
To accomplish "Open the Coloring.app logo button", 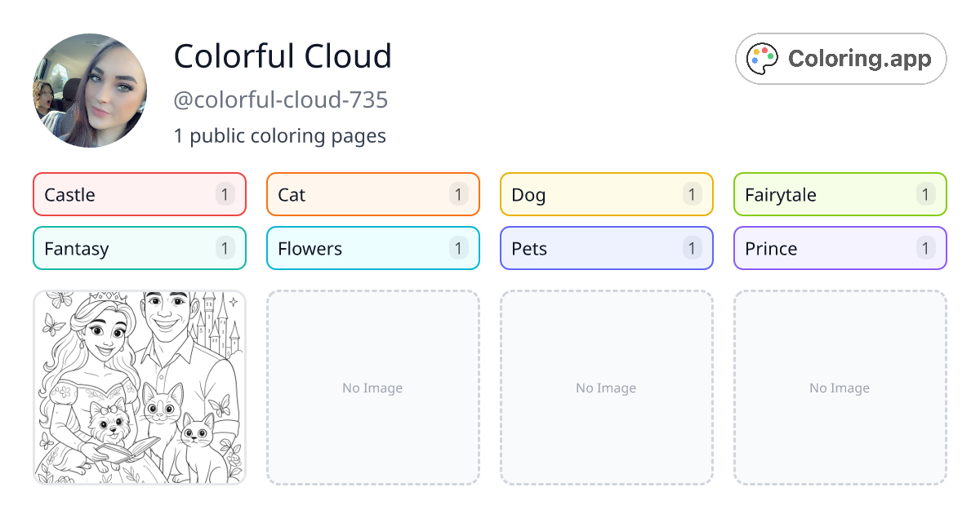I will [840, 59].
